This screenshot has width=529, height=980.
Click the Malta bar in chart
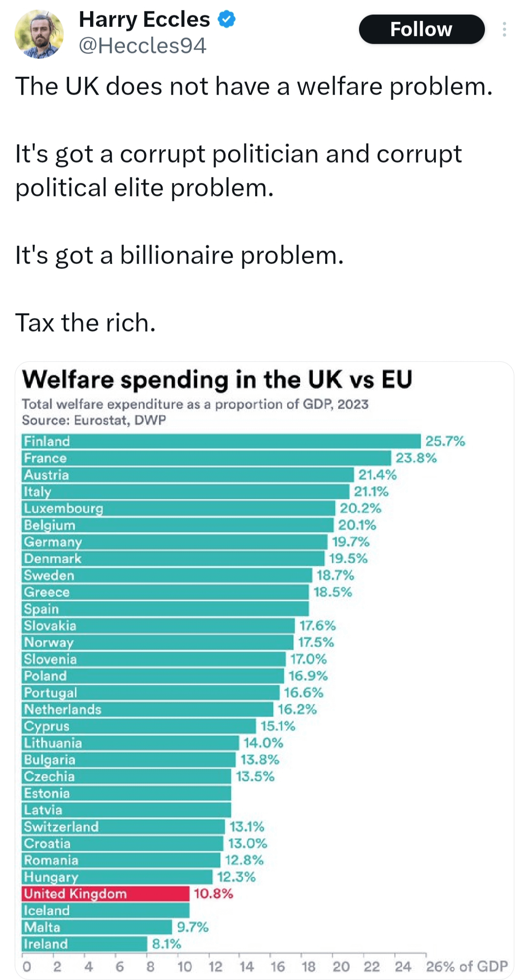[97, 927]
